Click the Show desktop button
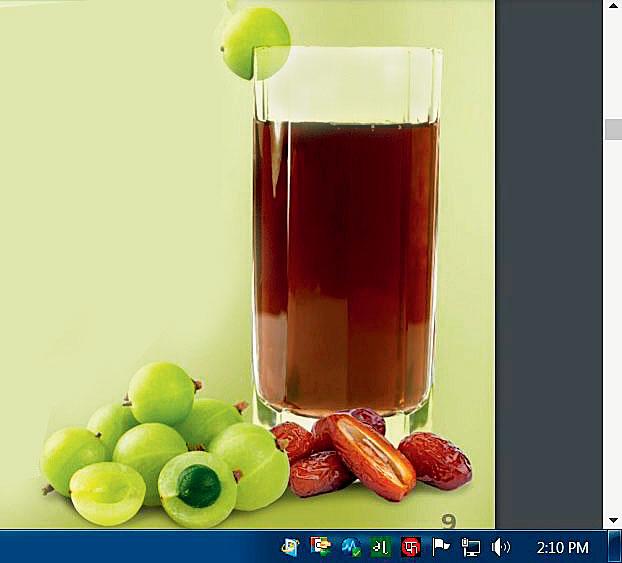 614,546
